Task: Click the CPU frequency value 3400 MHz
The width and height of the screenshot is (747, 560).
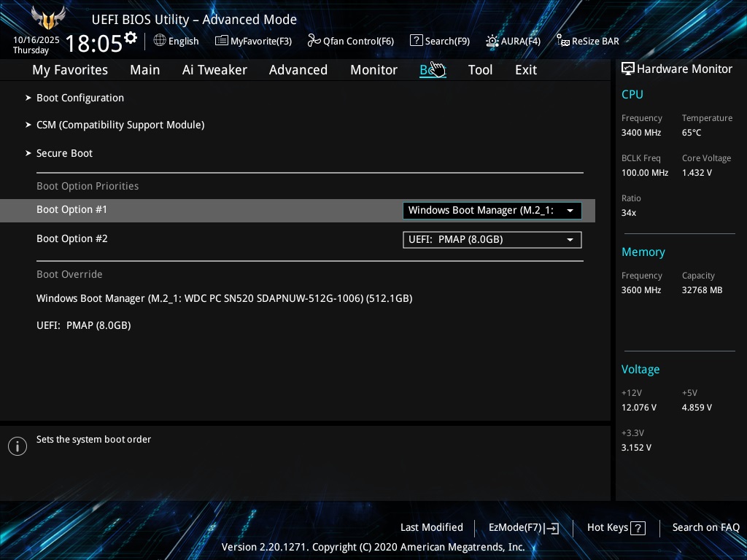Action: pos(641,133)
